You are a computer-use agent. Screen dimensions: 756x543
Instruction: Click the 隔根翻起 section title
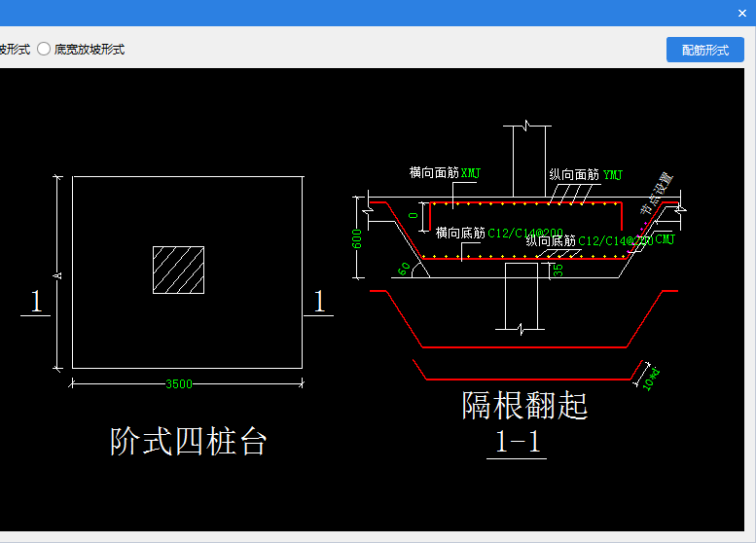[x=524, y=405]
